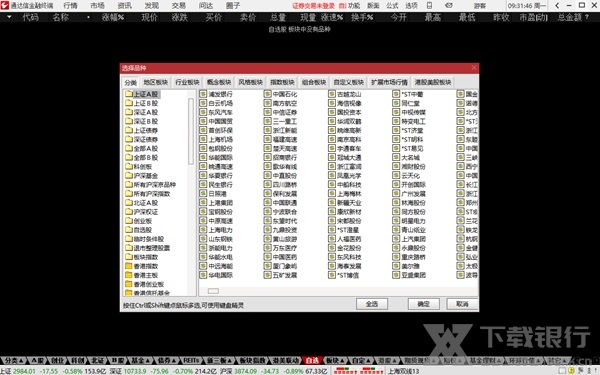Select the 中国石化 stock icon
The height and width of the screenshot is (375, 600).
(267, 94)
